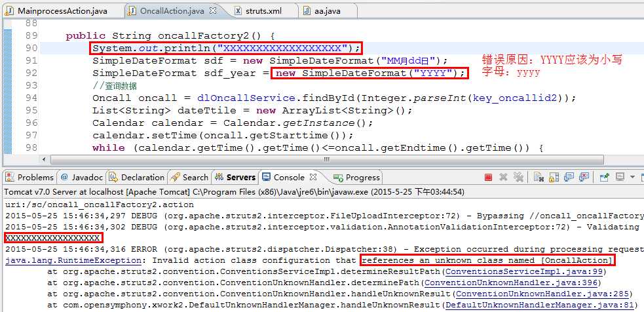Terminate the running Tomcat server process
This screenshot has width=644, height=312.
pyautogui.click(x=488, y=177)
